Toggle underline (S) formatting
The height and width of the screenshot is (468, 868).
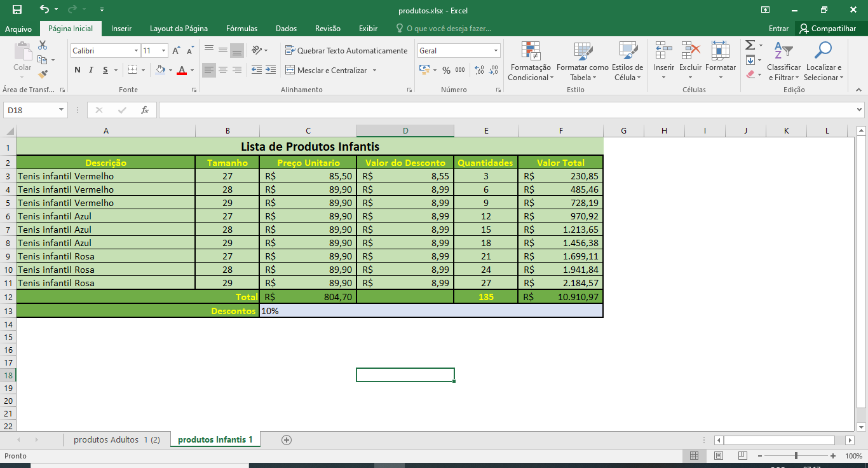click(105, 70)
